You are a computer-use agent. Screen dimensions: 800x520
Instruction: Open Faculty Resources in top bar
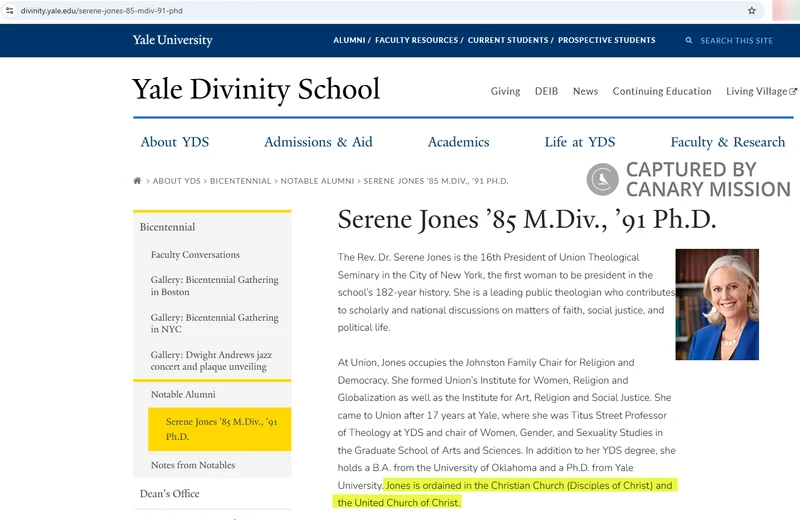(416, 40)
